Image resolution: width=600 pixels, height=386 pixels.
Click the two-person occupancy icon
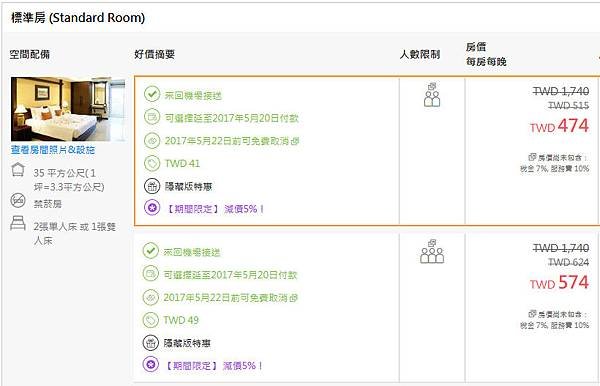[x=432, y=95]
